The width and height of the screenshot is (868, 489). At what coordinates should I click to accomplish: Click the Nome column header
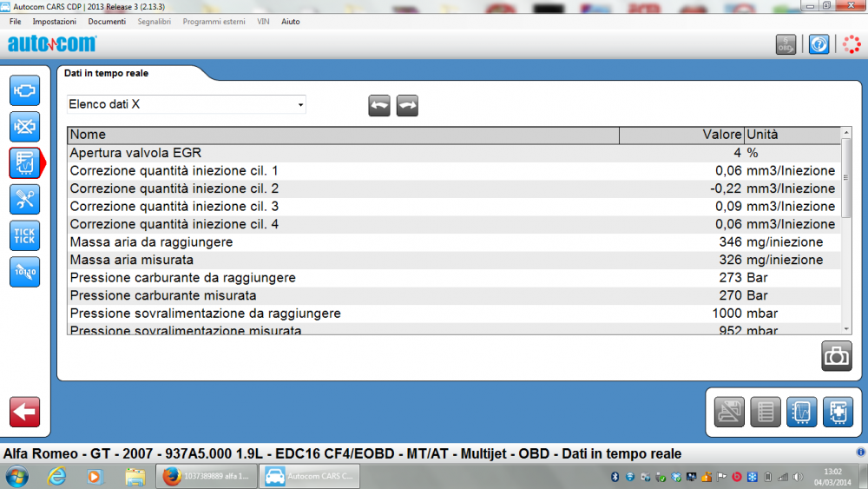click(x=343, y=135)
